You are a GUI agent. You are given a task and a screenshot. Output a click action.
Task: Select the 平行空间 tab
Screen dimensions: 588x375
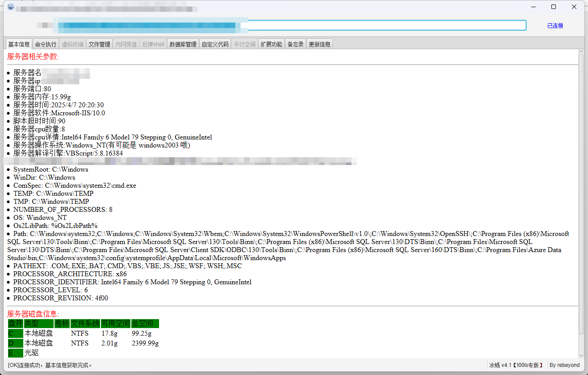tap(245, 44)
